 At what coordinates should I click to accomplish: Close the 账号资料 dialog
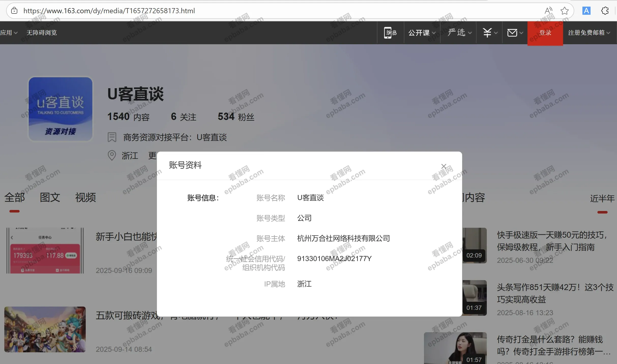(x=444, y=166)
